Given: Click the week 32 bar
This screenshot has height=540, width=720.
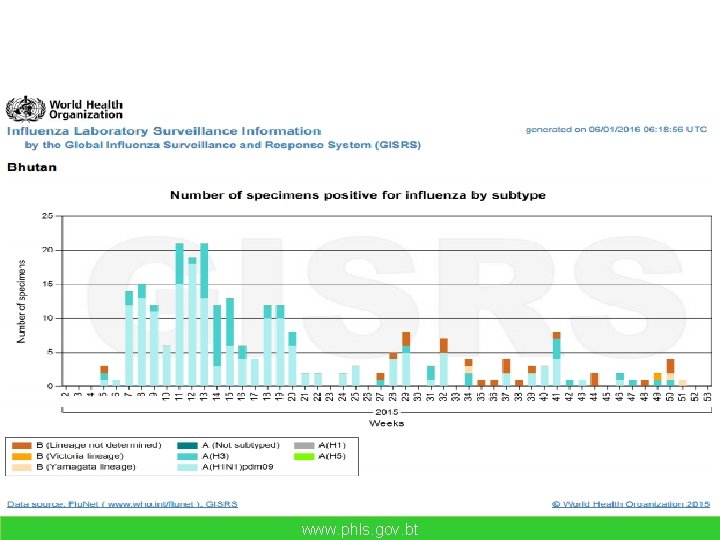Looking at the screenshot, I should (x=444, y=362).
